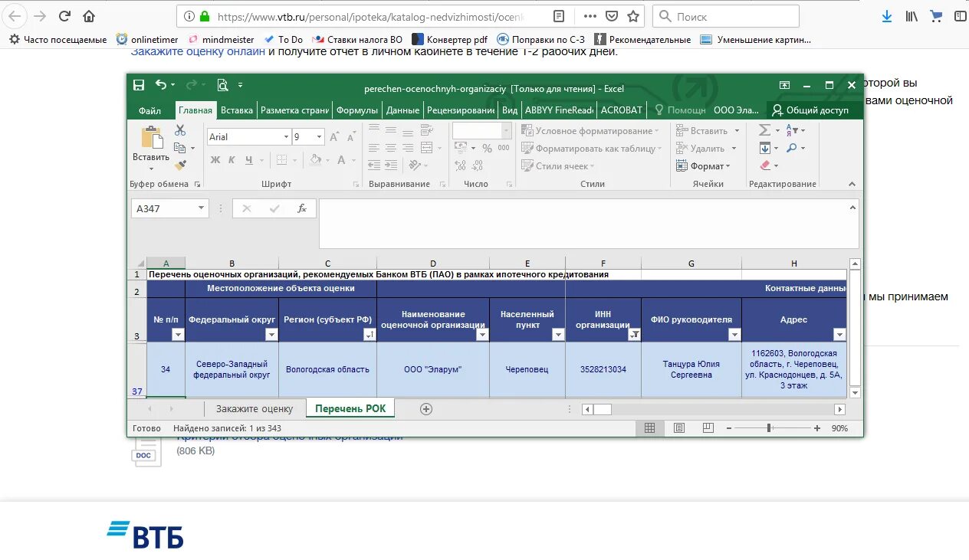Toggle italic К formatting
Image resolution: width=969 pixels, height=560 pixels.
[x=232, y=160]
